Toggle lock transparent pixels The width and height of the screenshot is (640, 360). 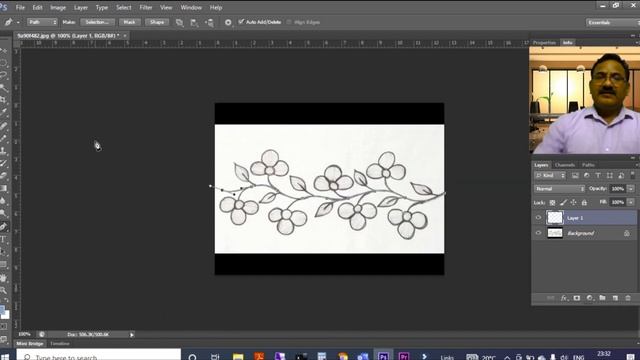(x=552, y=202)
